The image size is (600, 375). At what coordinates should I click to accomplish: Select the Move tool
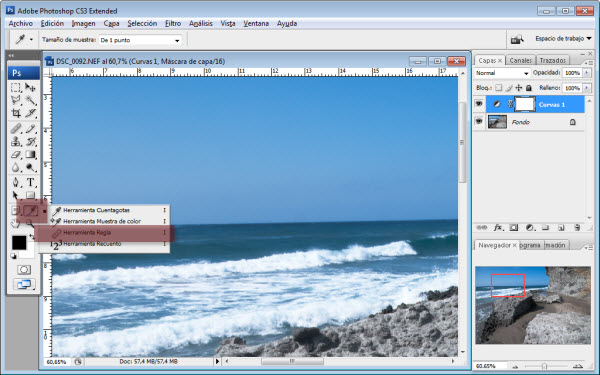[31, 88]
